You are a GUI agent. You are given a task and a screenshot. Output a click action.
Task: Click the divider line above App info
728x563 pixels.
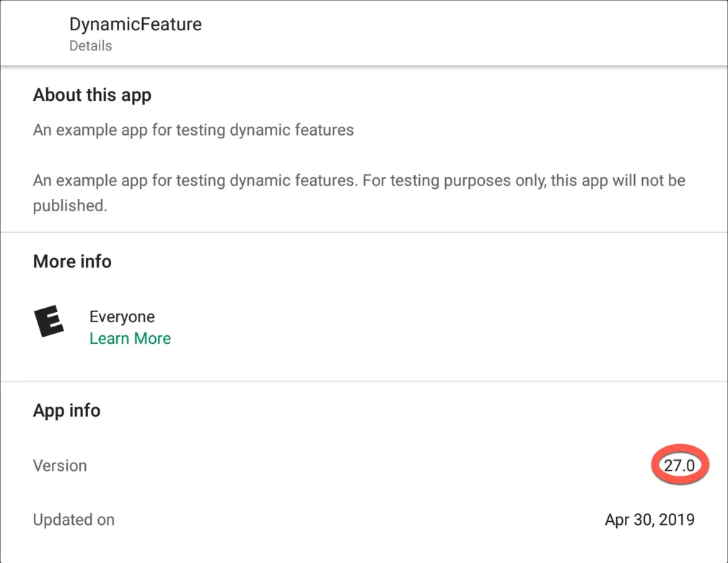(x=364, y=381)
